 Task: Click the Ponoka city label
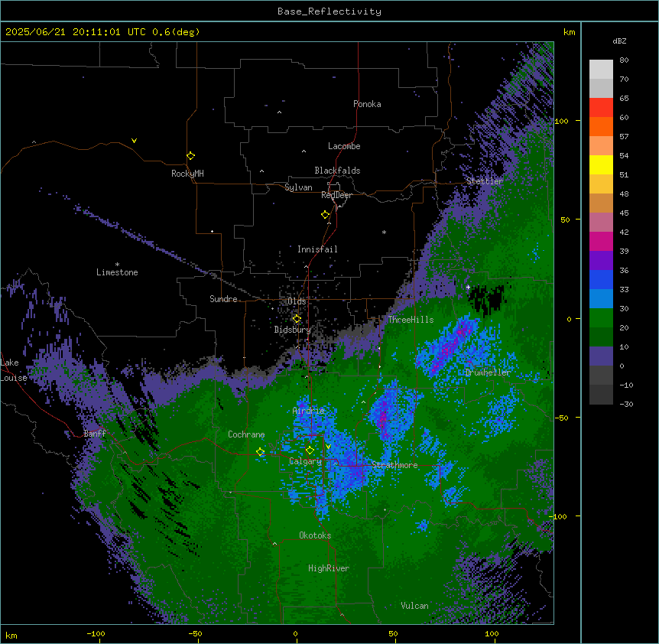pos(367,104)
